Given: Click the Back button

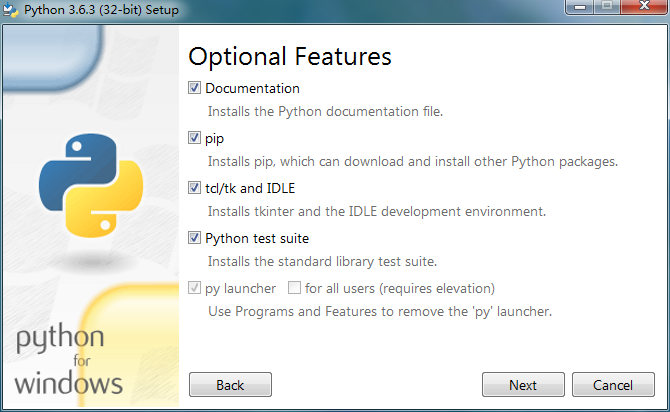Looking at the screenshot, I should coord(230,385).
